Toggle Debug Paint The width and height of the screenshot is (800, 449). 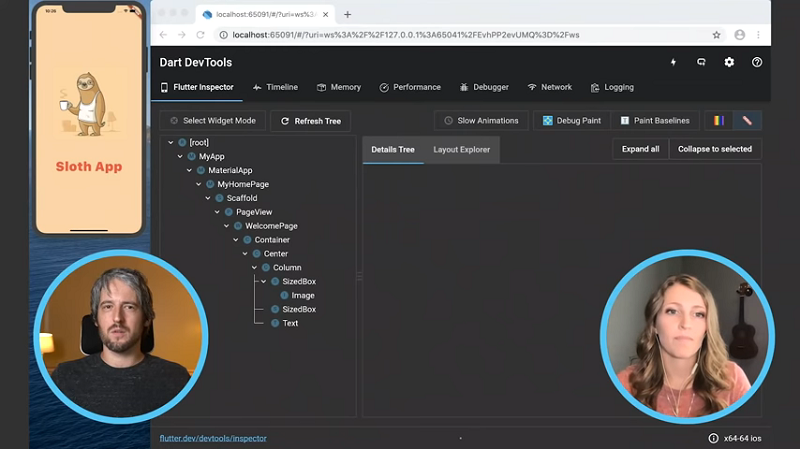pyautogui.click(x=572, y=120)
